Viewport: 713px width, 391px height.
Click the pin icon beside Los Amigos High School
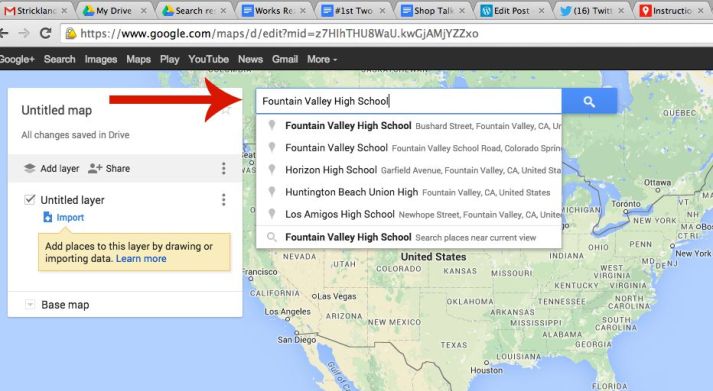[272, 214]
